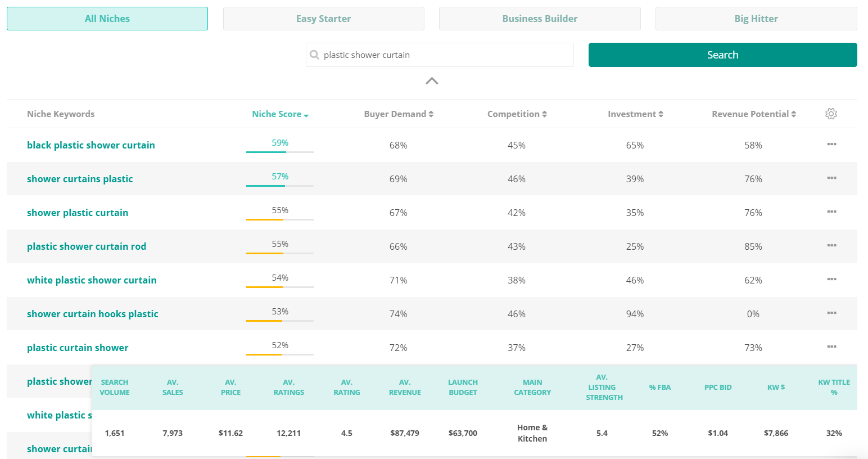The image size is (868, 459).
Task: Sort table by Competition column
Action: (x=517, y=114)
